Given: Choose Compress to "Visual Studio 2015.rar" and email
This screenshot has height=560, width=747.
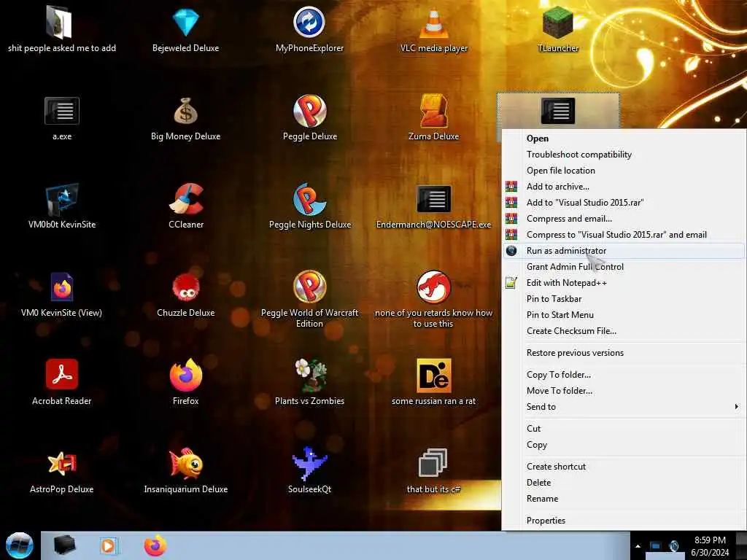Looking at the screenshot, I should (x=624, y=235).
